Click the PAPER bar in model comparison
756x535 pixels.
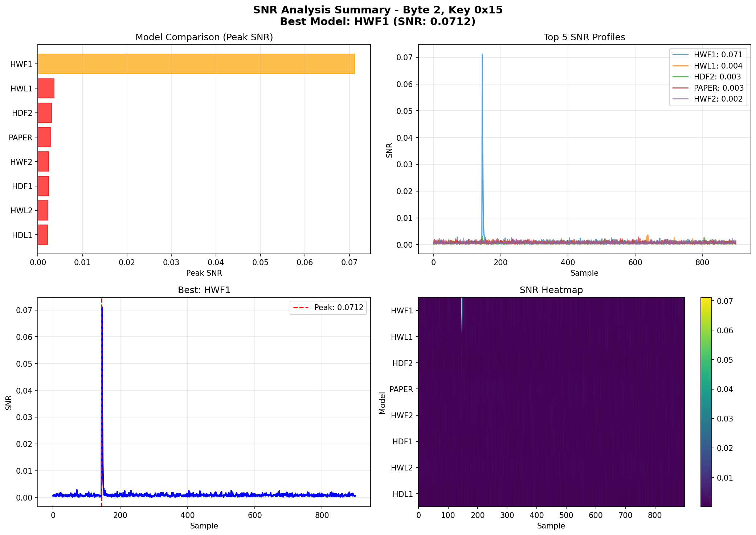point(44,137)
